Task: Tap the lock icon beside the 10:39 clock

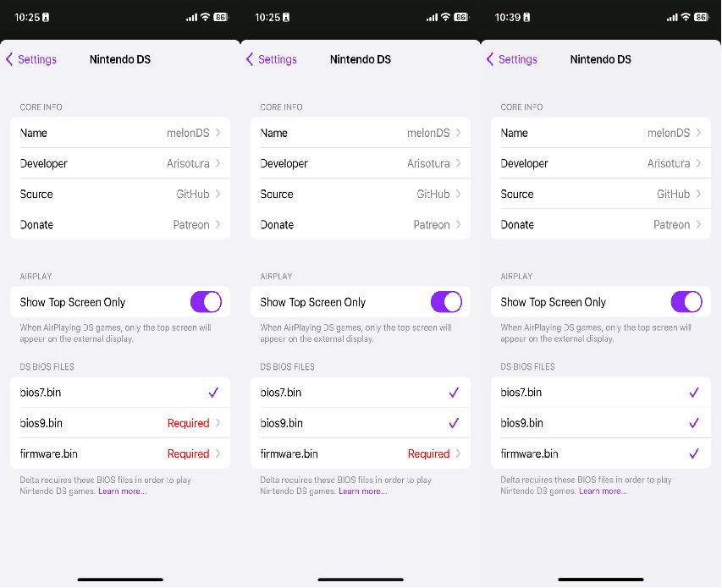Action: pos(526,18)
